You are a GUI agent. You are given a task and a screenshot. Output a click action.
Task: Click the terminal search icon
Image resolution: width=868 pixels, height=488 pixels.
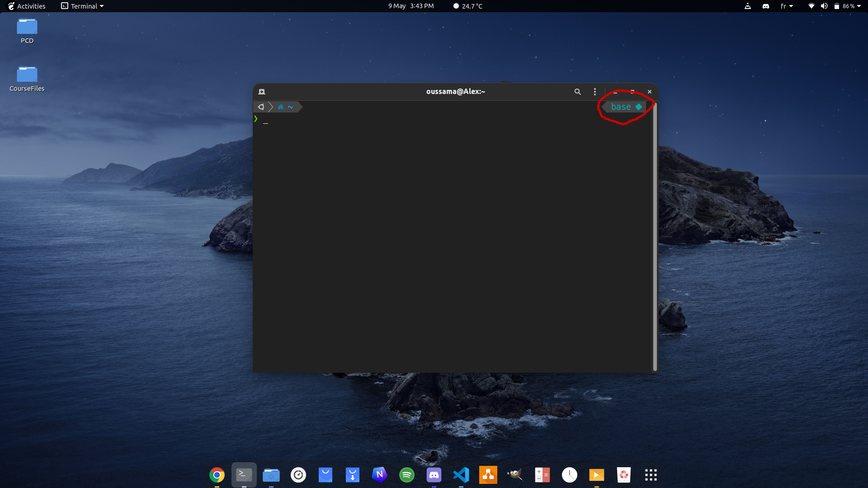(x=577, y=92)
